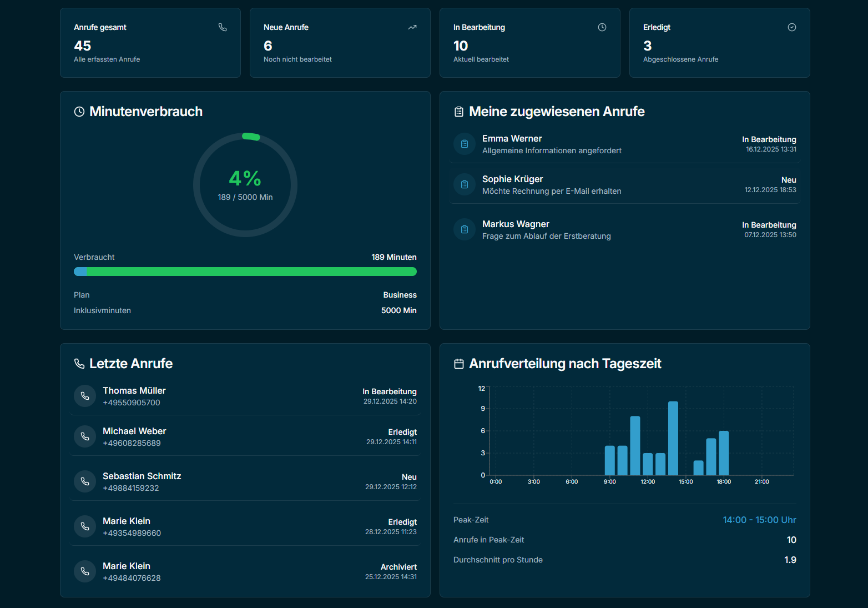Click the circular 4% usage gauge
868x608 pixels.
(x=245, y=184)
